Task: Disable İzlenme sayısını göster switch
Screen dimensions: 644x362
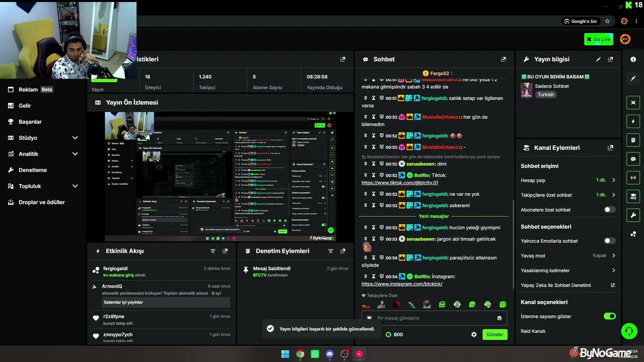Action: point(609,316)
